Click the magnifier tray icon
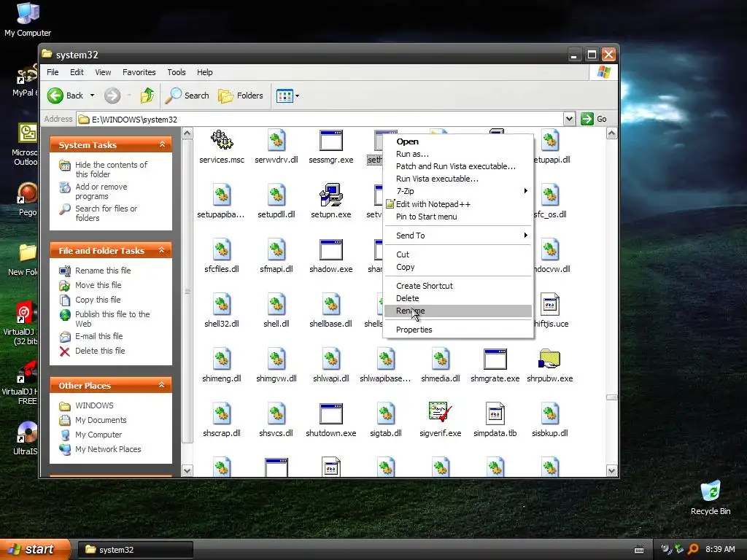 pyautogui.click(x=693, y=549)
